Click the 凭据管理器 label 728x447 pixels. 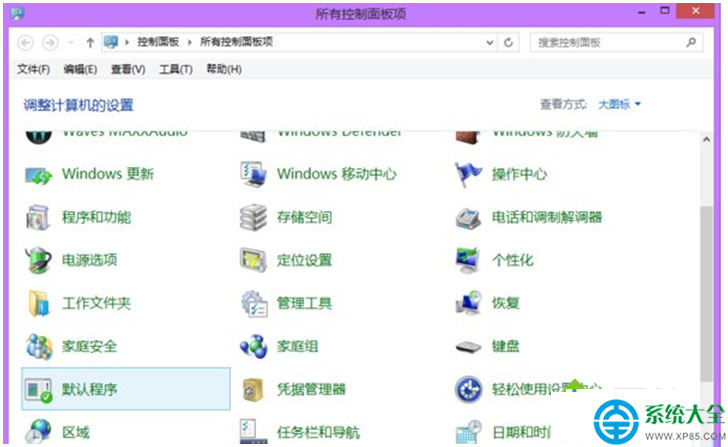pyautogui.click(x=312, y=389)
